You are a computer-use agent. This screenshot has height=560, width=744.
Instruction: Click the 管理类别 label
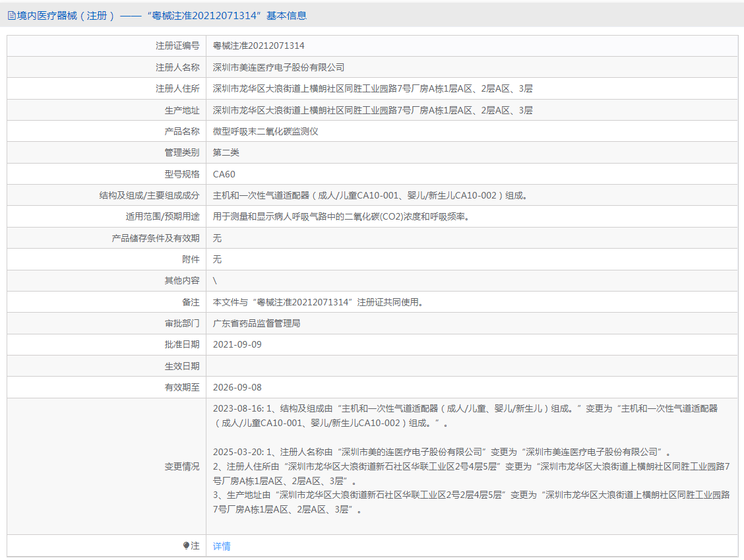(182, 153)
